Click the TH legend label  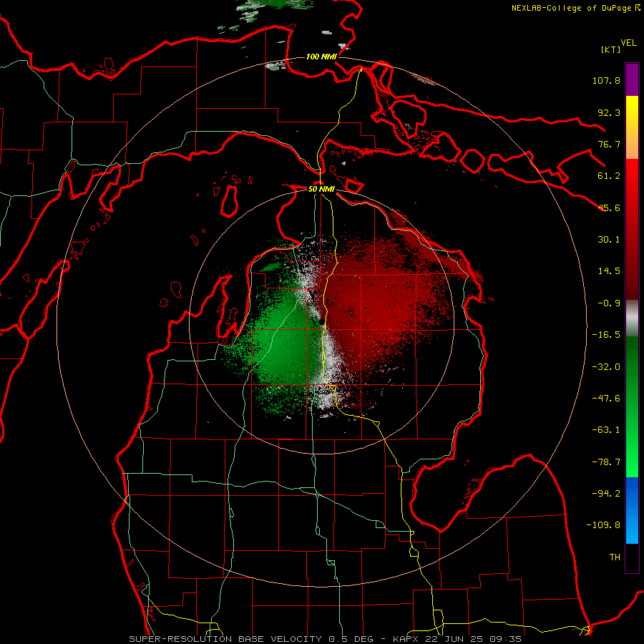615,557
